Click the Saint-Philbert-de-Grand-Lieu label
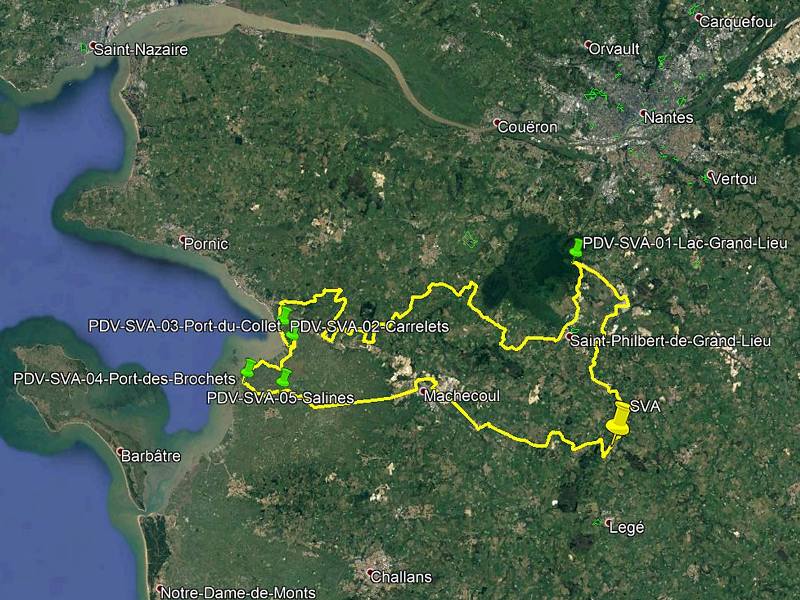 (670, 341)
